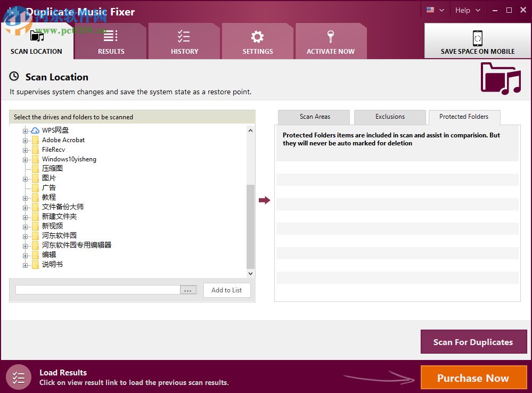Open the Help dropdown menu
This screenshot has width=532, height=393.
(x=468, y=10)
